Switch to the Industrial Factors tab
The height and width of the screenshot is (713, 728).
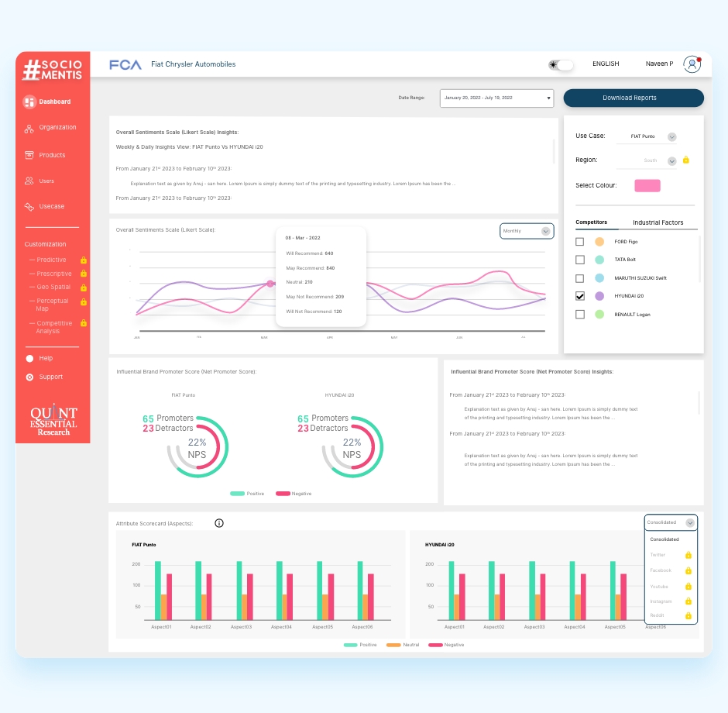point(658,222)
